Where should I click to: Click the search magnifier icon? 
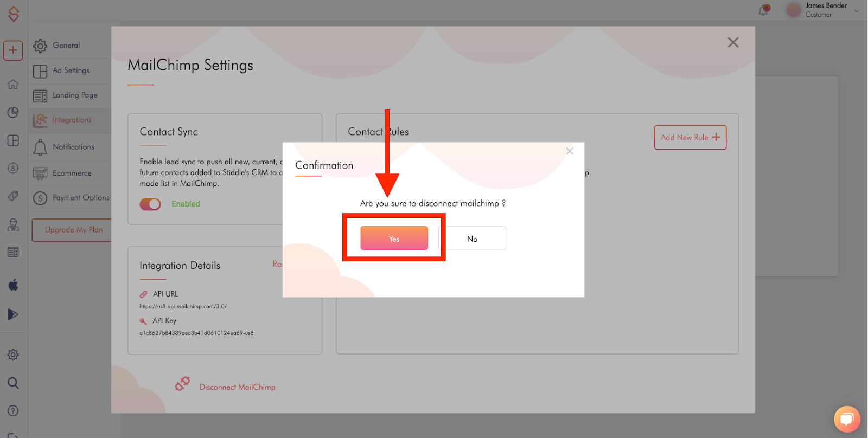click(13, 383)
